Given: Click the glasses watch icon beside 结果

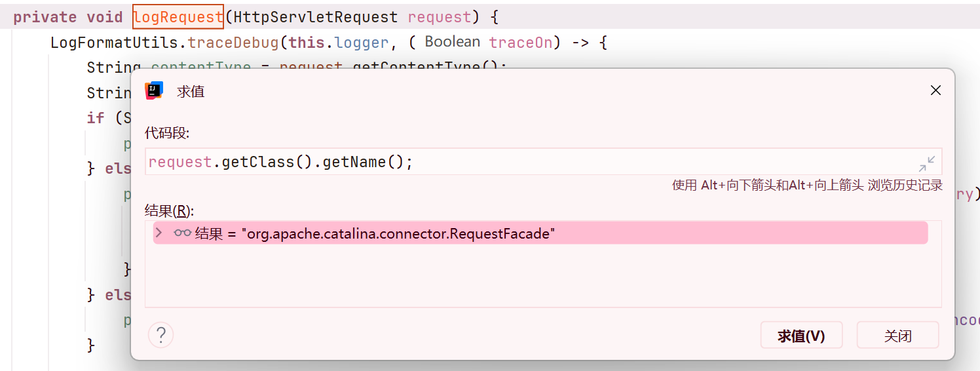Looking at the screenshot, I should [x=182, y=233].
